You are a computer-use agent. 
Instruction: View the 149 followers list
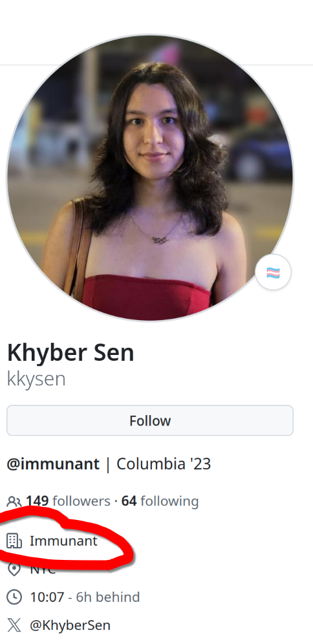pos(68,501)
